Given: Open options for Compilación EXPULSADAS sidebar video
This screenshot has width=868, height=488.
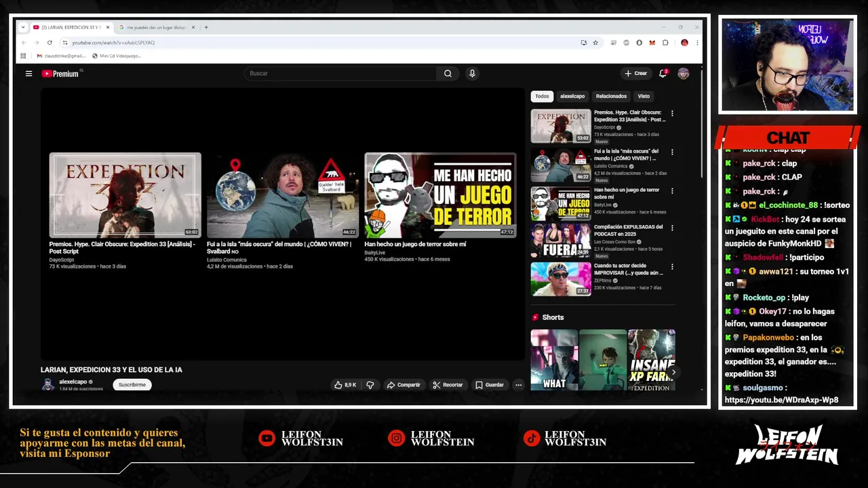Looking at the screenshot, I should 672,228.
